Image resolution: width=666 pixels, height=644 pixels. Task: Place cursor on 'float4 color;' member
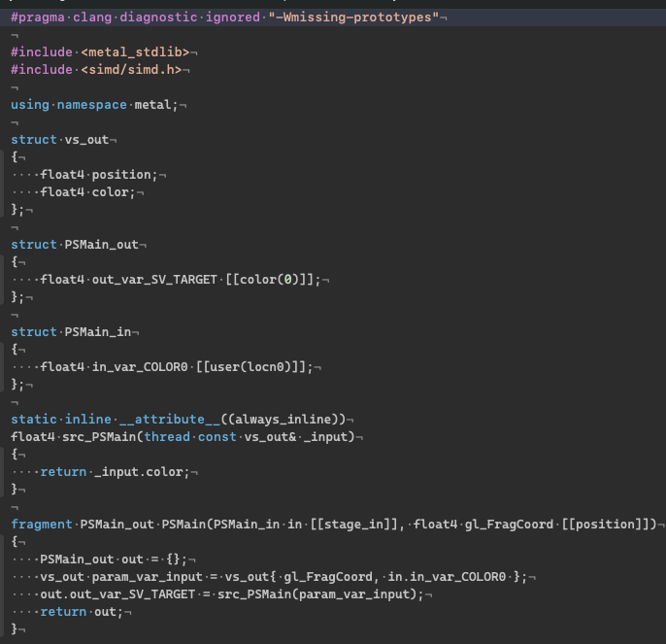(x=87, y=192)
